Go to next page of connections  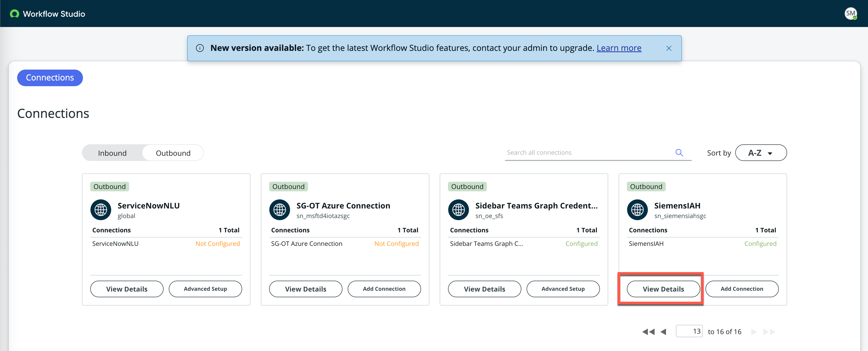pos(754,332)
